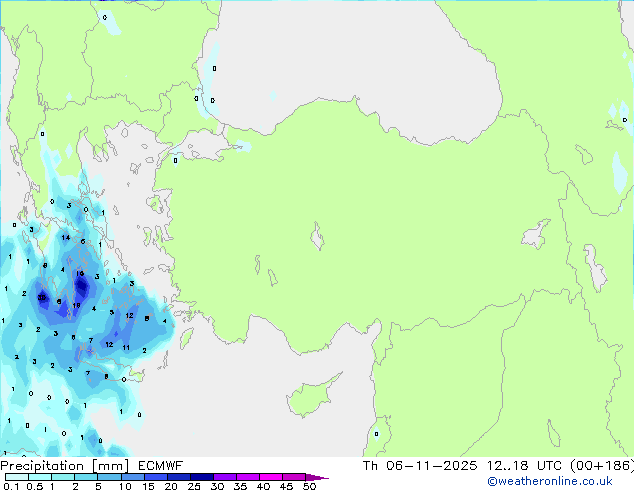This screenshot has width=634, height=490.
Task: Click the 40–45 mm magenta legend swatch
Action: tap(271, 477)
